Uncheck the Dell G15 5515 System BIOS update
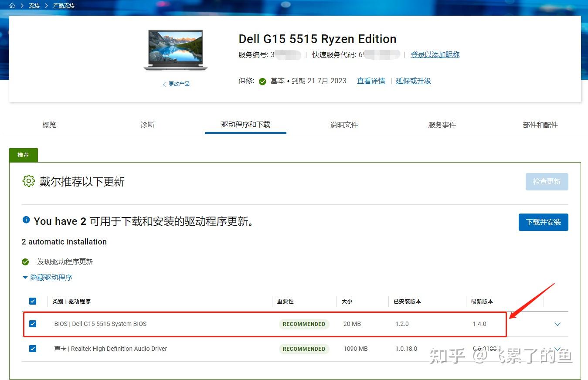 33,324
